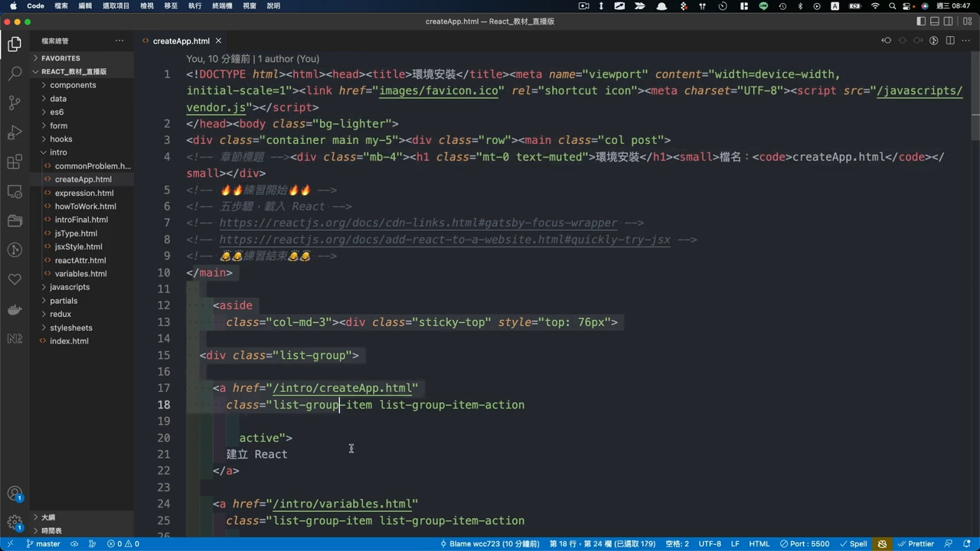
Task: Open the Extensions view
Action: coord(15,162)
